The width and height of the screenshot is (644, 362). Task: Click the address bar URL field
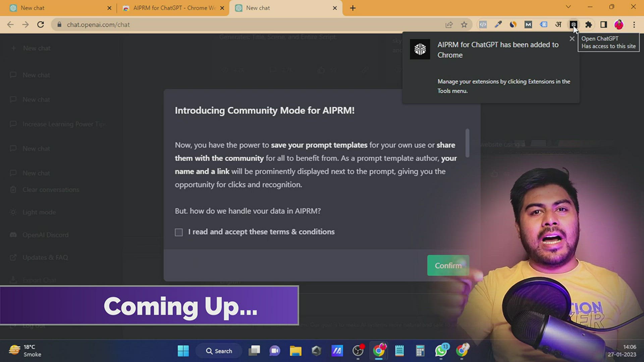pyautogui.click(x=235, y=24)
